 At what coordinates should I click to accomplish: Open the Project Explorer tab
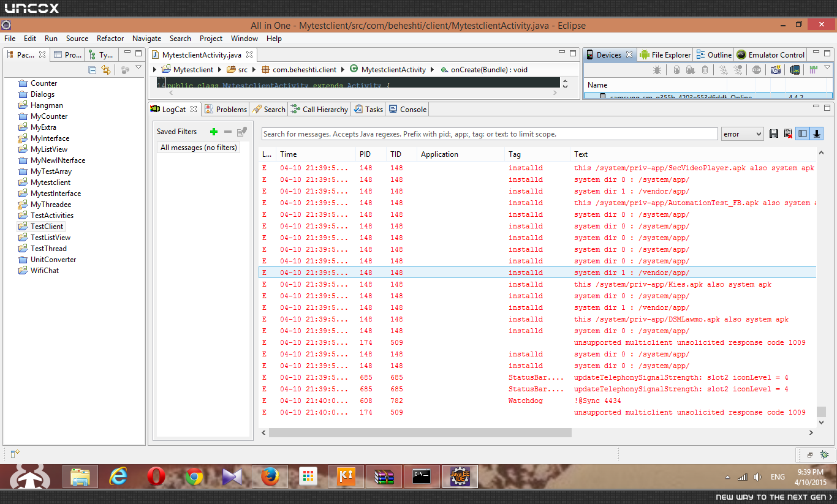pyautogui.click(x=67, y=55)
